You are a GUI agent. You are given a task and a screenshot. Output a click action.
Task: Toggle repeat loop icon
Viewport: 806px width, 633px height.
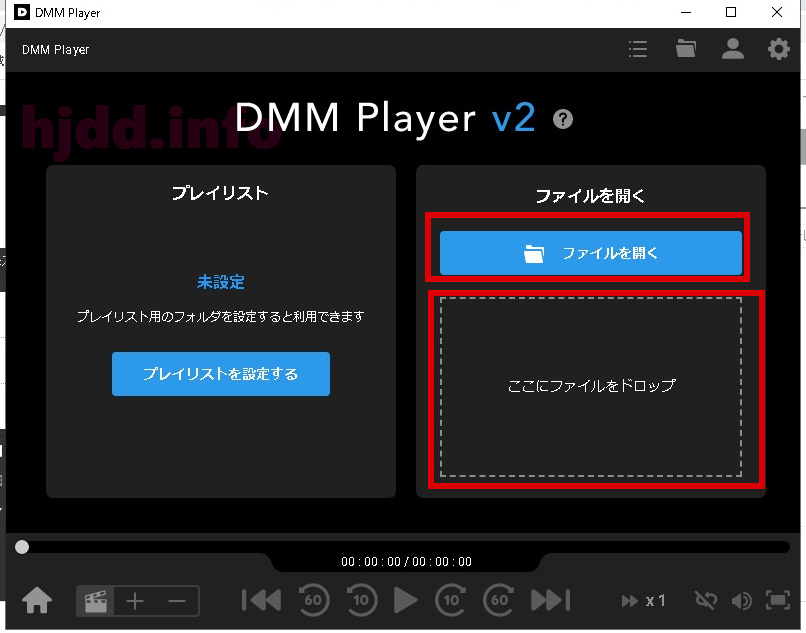click(x=706, y=601)
